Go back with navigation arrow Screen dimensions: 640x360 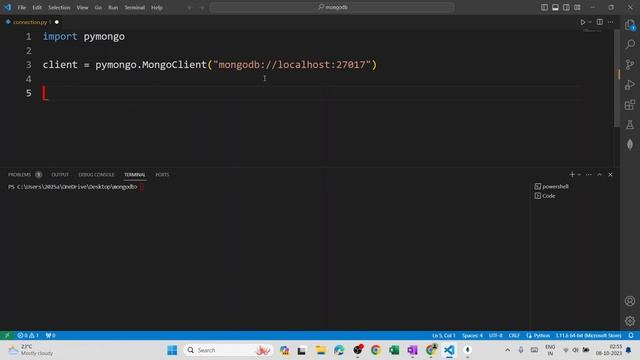click(x=190, y=7)
